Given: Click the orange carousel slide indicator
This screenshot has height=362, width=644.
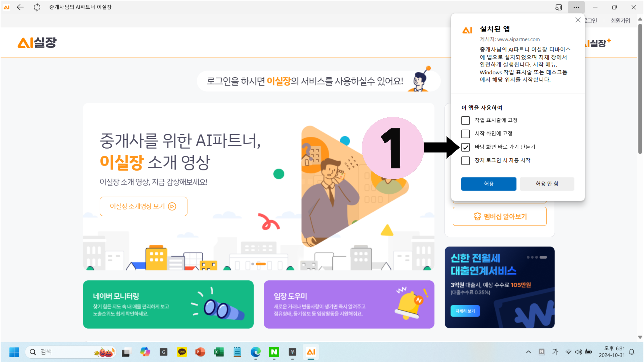Looking at the screenshot, I should 261,264.
